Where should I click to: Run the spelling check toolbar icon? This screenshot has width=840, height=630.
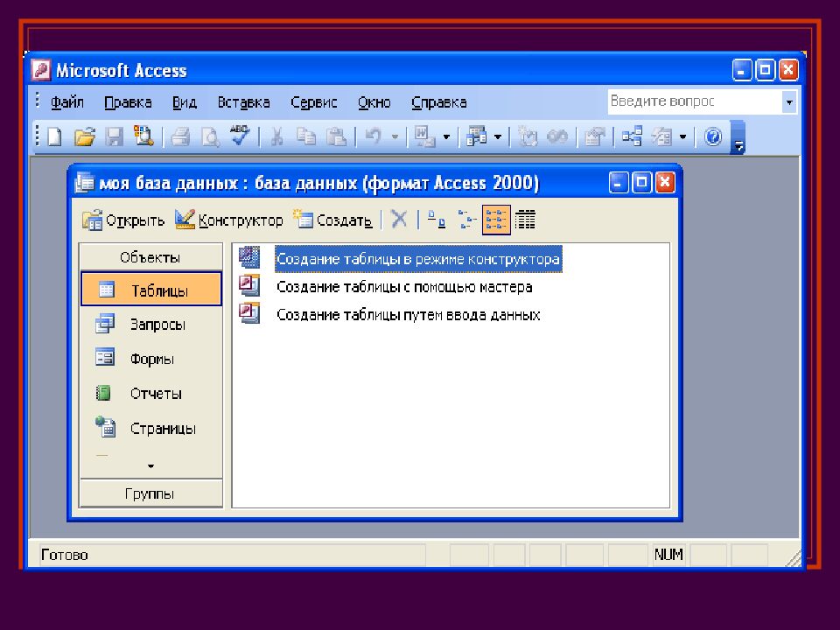click(x=239, y=136)
